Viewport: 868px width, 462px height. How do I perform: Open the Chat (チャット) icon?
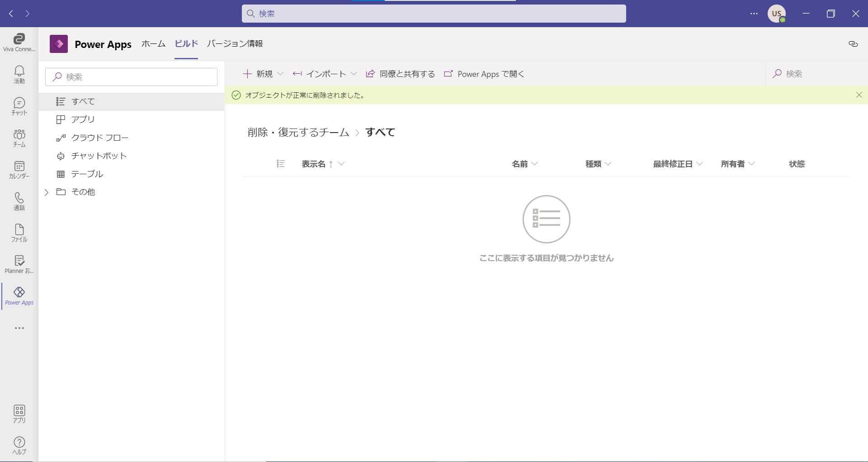(x=19, y=106)
